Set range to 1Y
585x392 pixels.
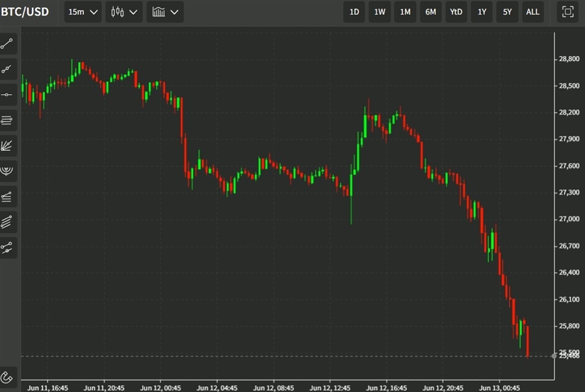[x=482, y=12]
